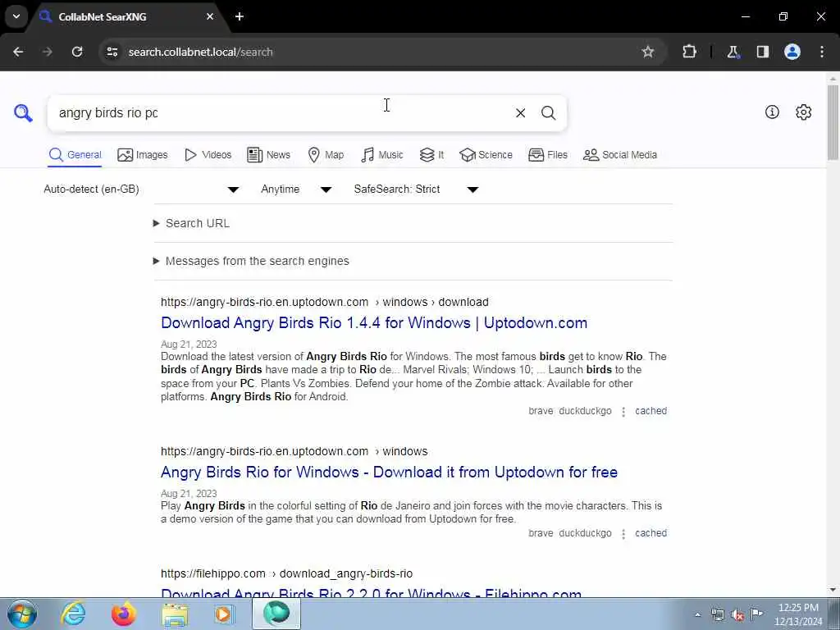Screen dimensions: 840x630
Task: Show hidden system tray icons
Action: click(x=697, y=614)
